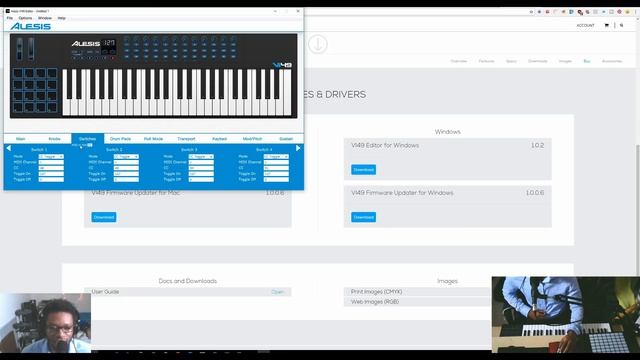Click the search magnifier icon on Alesis website
This screenshot has height=360, width=640.
click(x=622, y=25)
